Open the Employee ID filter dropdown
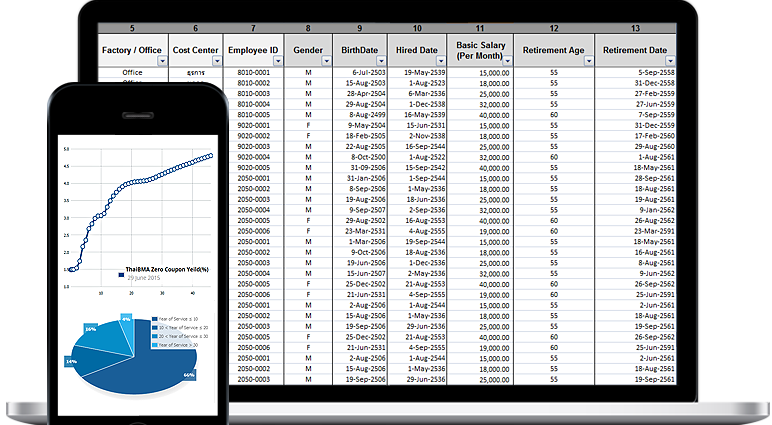 tap(278, 61)
